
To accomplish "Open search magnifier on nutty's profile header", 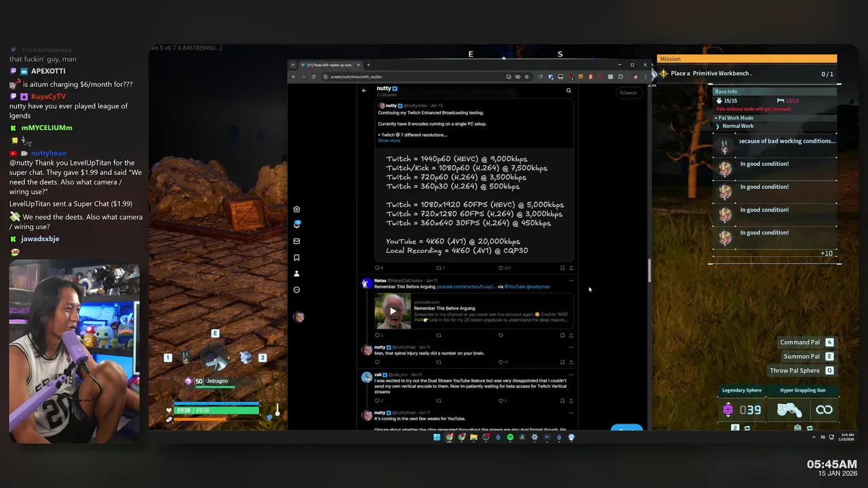I will 568,90.
